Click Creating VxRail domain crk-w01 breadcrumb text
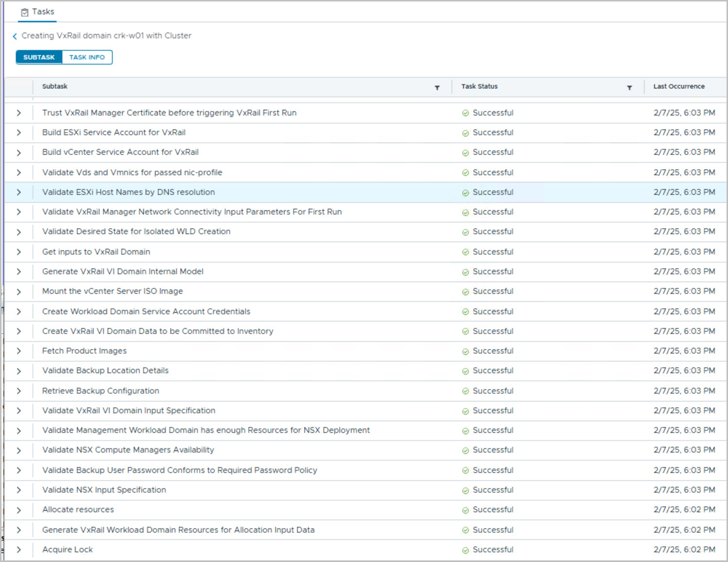728x562 pixels. 106,36
